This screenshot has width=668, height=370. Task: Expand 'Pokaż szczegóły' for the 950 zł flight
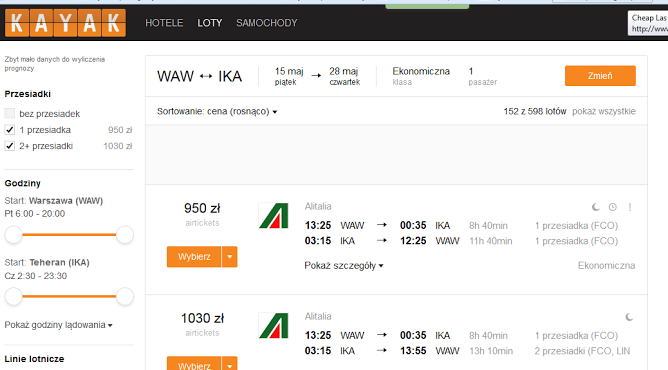[x=344, y=266]
